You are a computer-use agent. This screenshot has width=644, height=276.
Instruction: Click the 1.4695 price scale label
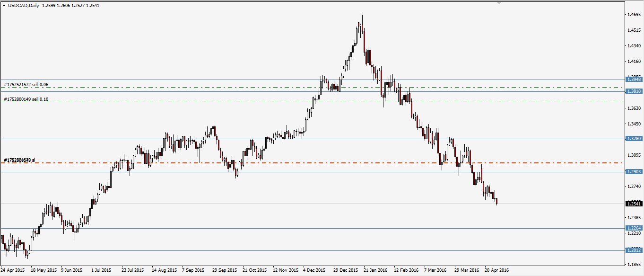click(634, 15)
